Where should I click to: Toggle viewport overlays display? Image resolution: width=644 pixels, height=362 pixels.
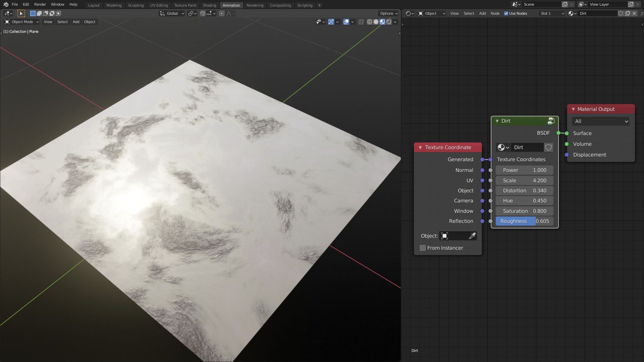tap(346, 22)
